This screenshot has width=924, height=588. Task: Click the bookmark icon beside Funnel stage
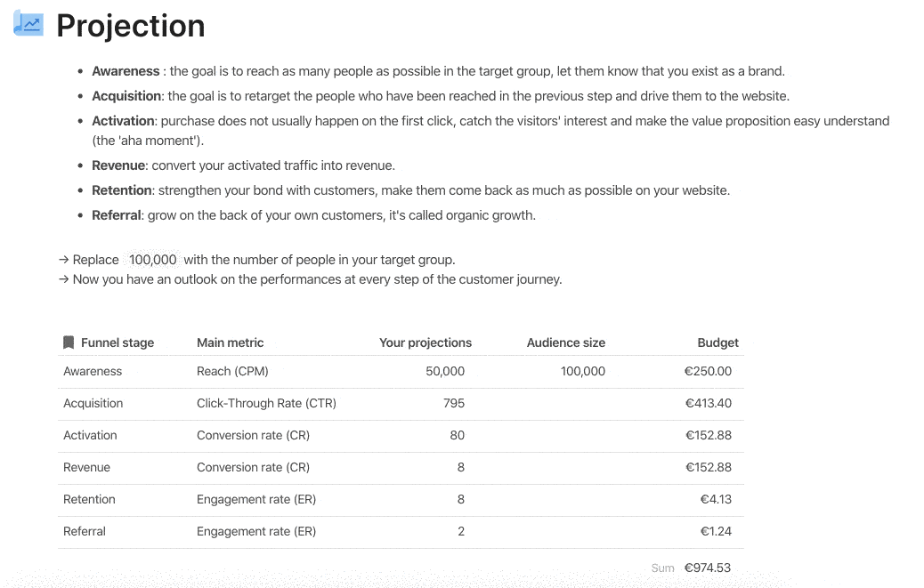tap(69, 342)
